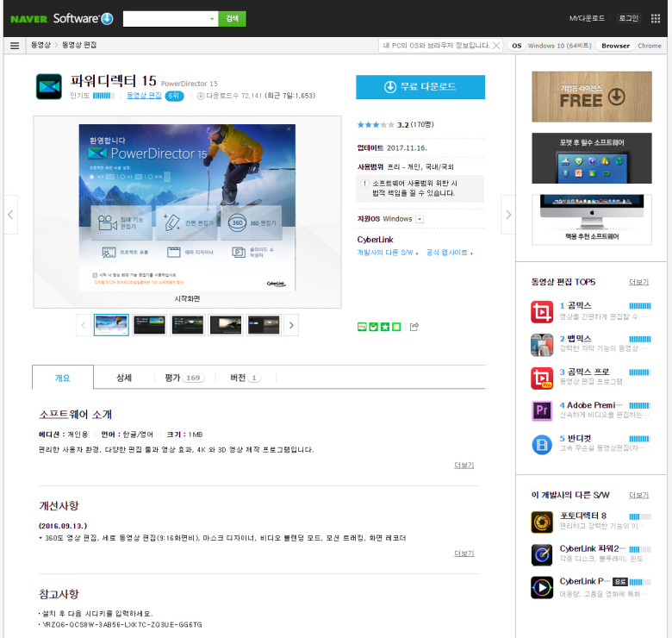This screenshot has height=638, width=672.
Task: Open the 평가 169 tab
Action: point(184,378)
